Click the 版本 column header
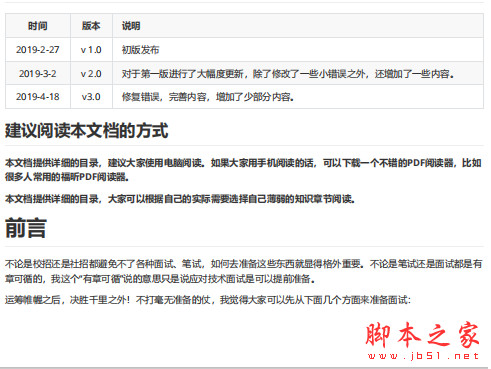Screen dimensions: 491x369 click(91, 26)
